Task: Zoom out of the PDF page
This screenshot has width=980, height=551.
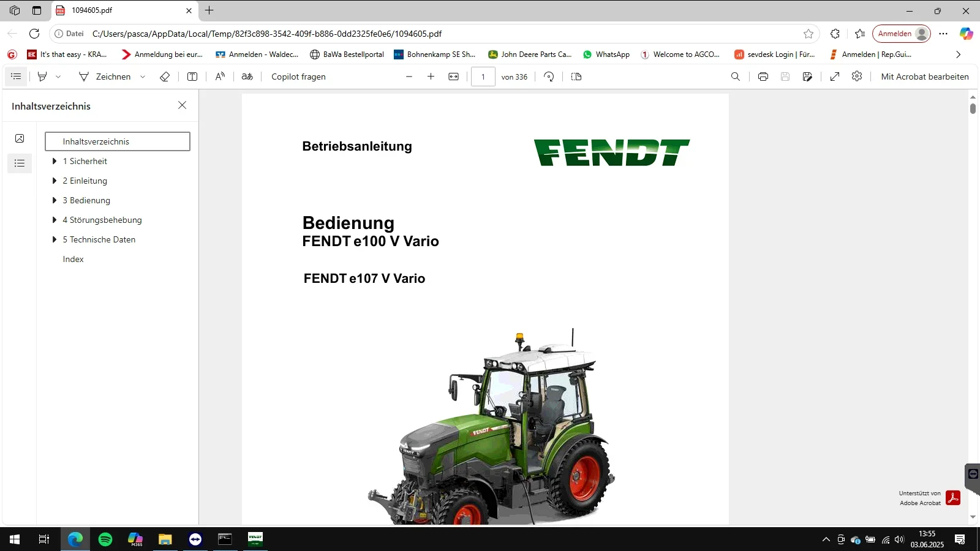Action: coord(409,77)
